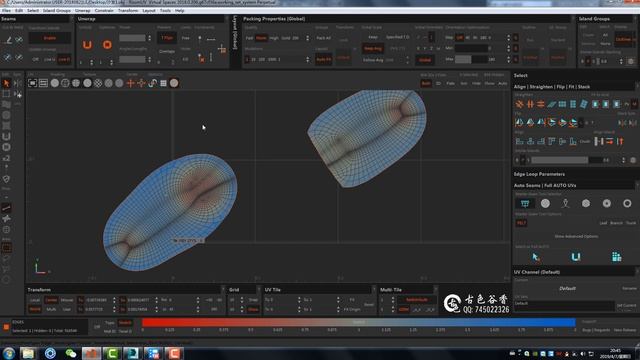Click the Keep Avg initial scale button
Screen dimensions: 640x360
(373, 49)
